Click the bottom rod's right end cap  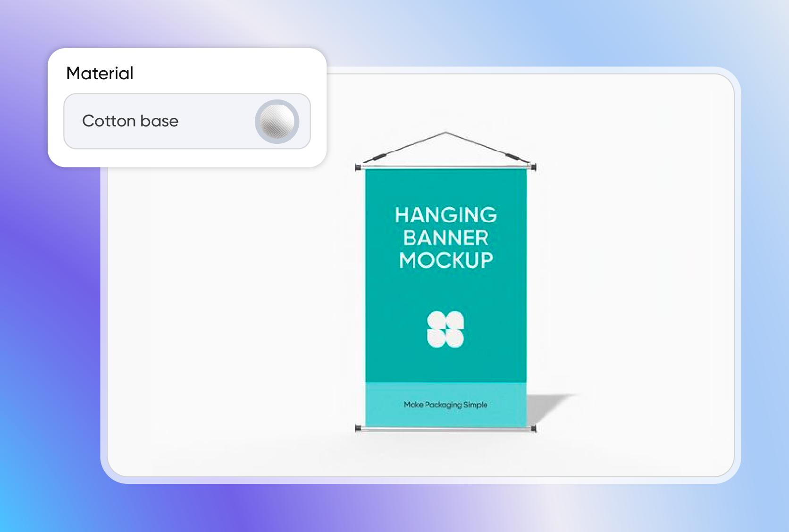tap(533, 428)
